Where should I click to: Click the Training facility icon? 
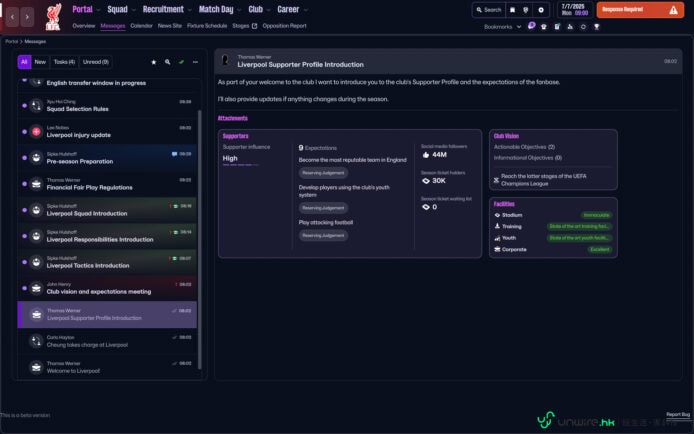pyautogui.click(x=497, y=226)
